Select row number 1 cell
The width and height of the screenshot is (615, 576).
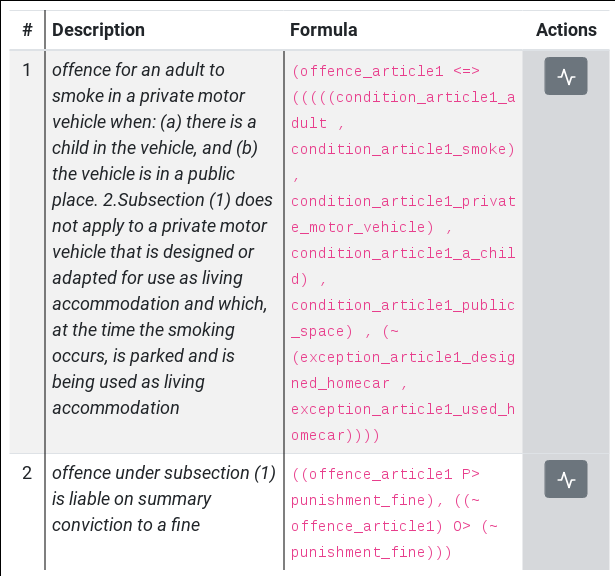pos(27,71)
